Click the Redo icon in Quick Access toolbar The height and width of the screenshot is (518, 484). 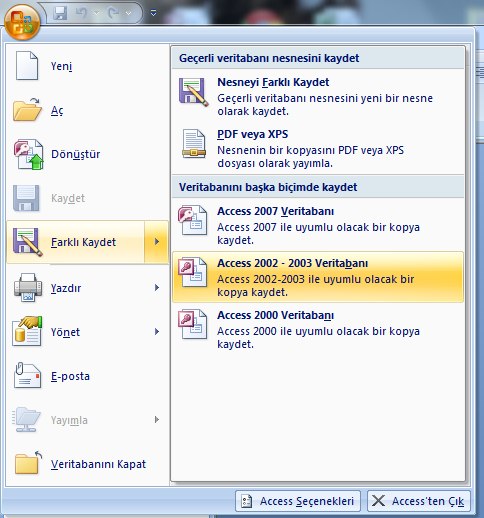[x=113, y=13]
